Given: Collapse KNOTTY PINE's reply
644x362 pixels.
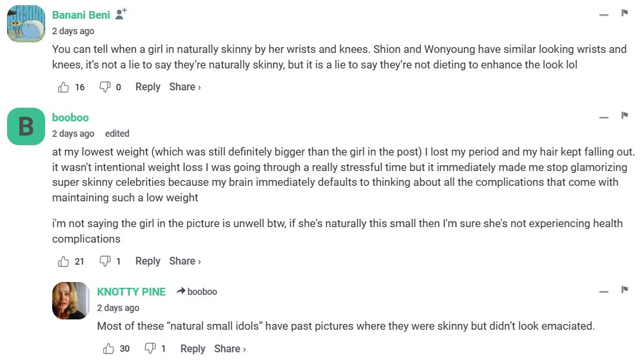Looking at the screenshot, I should pos(603,292).
